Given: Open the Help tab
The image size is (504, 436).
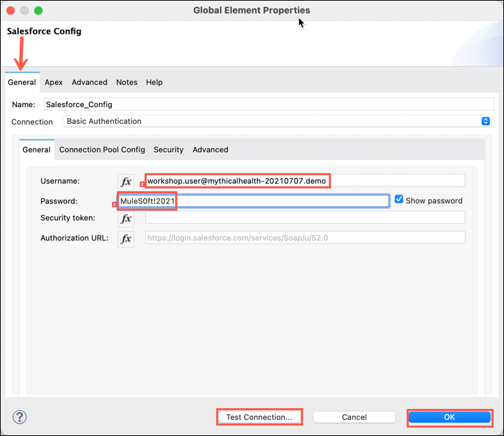Looking at the screenshot, I should (154, 82).
